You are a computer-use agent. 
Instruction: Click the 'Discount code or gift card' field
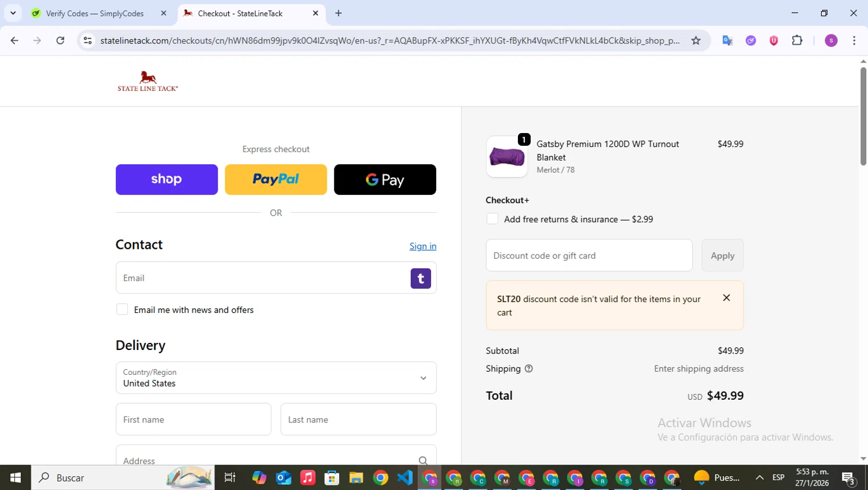click(589, 255)
